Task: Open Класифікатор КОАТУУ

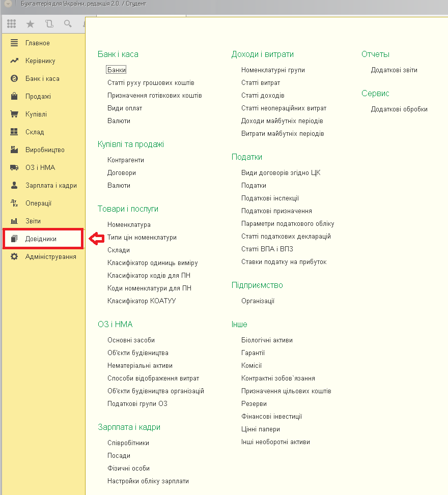Action: [x=142, y=301]
